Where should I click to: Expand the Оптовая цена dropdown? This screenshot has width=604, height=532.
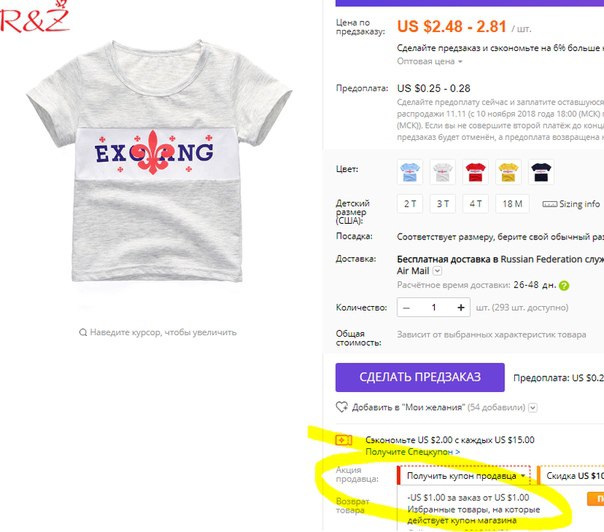tap(430, 61)
